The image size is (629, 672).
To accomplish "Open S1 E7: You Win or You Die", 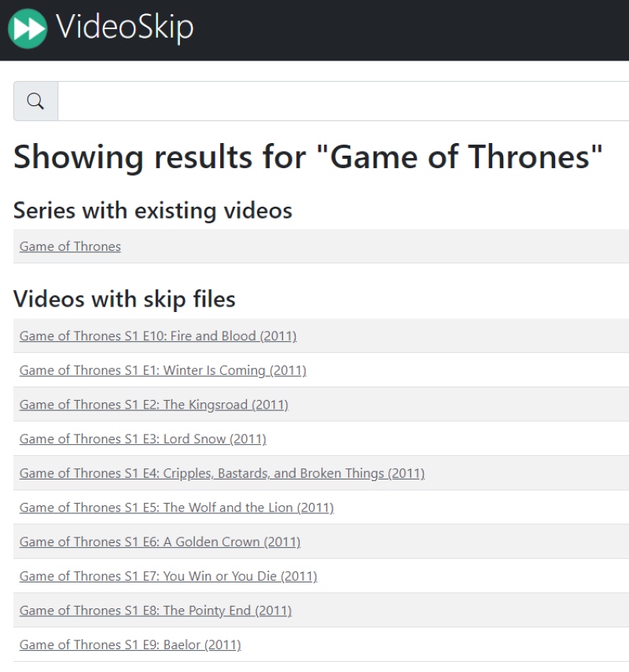I will point(168,576).
